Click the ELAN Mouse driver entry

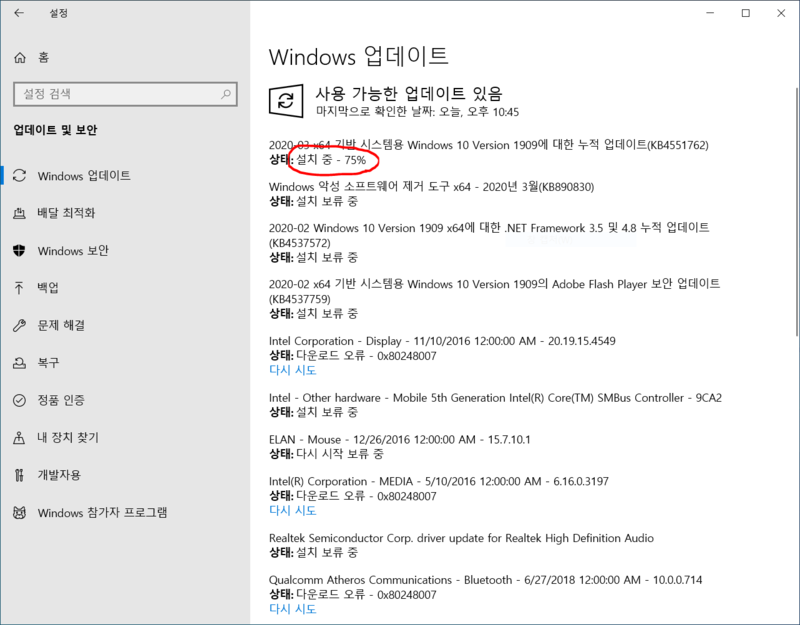tap(399, 439)
